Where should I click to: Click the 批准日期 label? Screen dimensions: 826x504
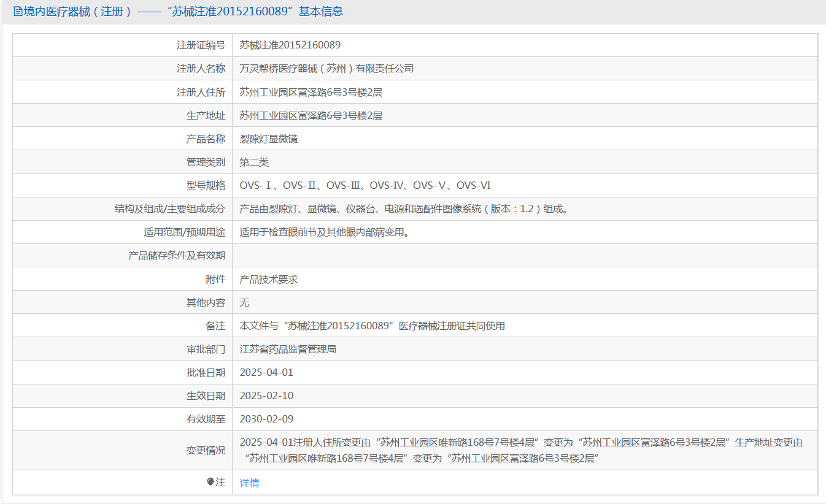tap(206, 372)
